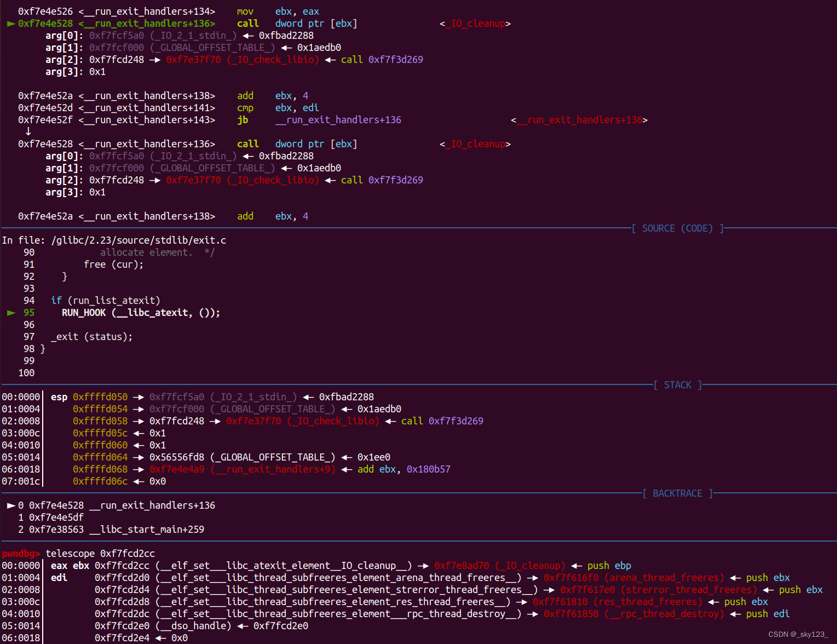The image size is (837, 644).
Task: Click the CSDN @_sky123_ watermark
Action: [798, 634]
